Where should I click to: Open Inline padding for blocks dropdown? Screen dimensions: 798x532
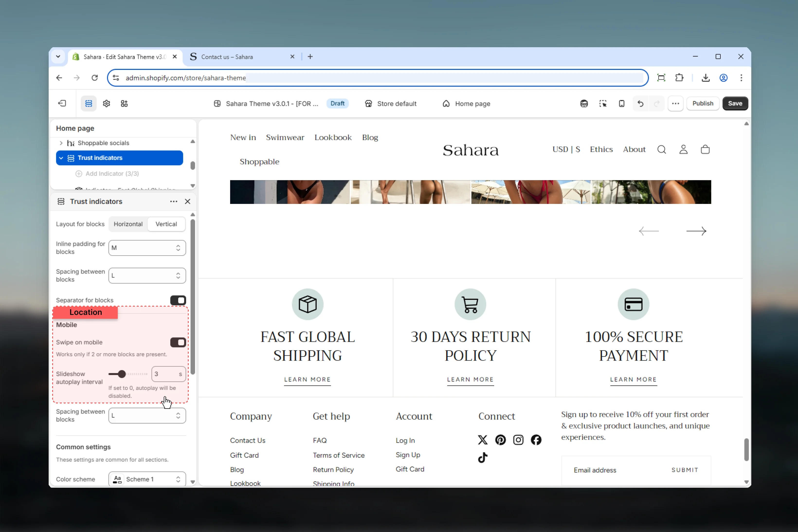[x=147, y=248]
